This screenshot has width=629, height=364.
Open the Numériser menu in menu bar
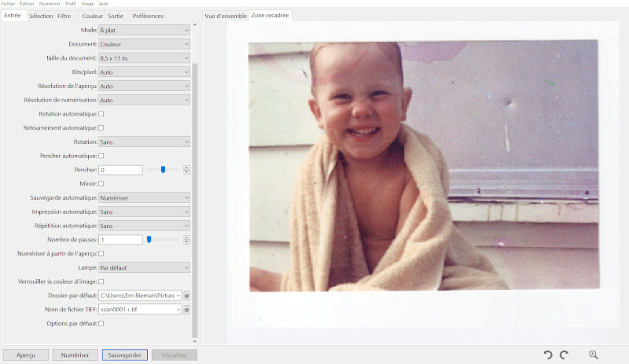[50, 4]
